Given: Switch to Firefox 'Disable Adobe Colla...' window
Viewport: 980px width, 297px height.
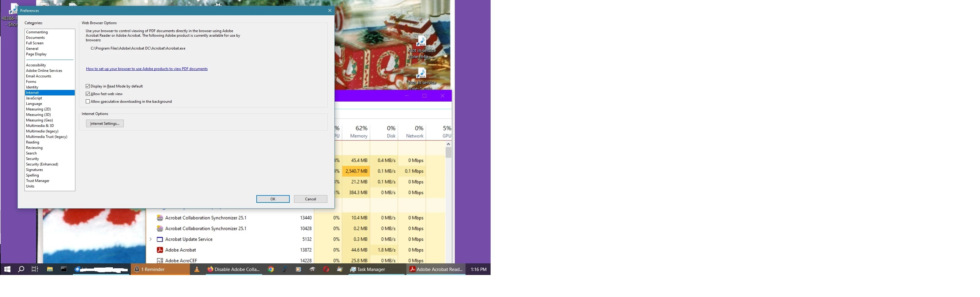Looking at the screenshot, I should point(234,269).
